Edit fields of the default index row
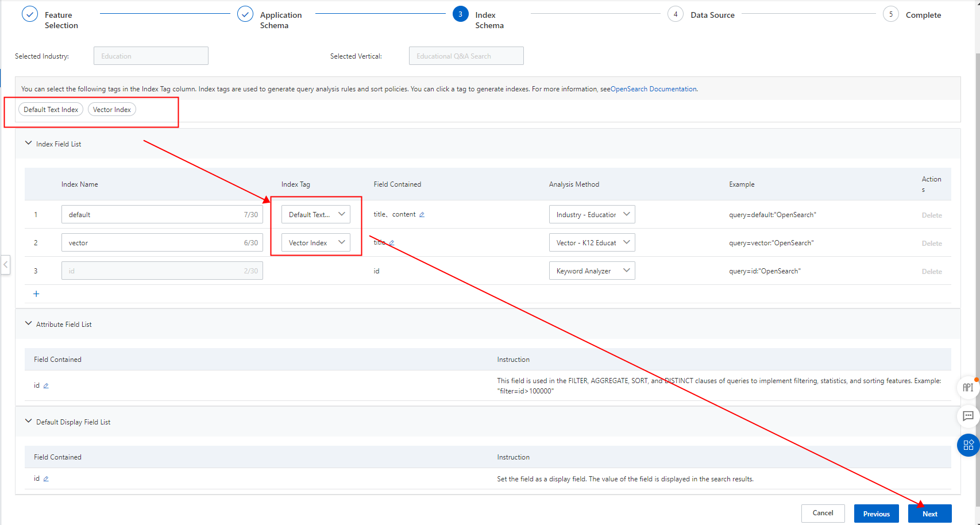980x525 pixels. click(x=422, y=215)
